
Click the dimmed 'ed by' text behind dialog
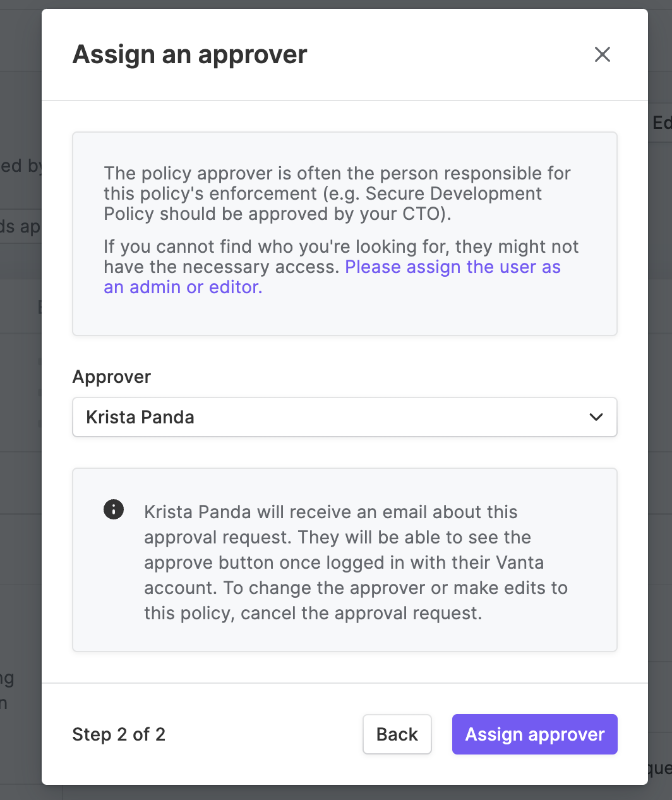pyautogui.click(x=21, y=166)
